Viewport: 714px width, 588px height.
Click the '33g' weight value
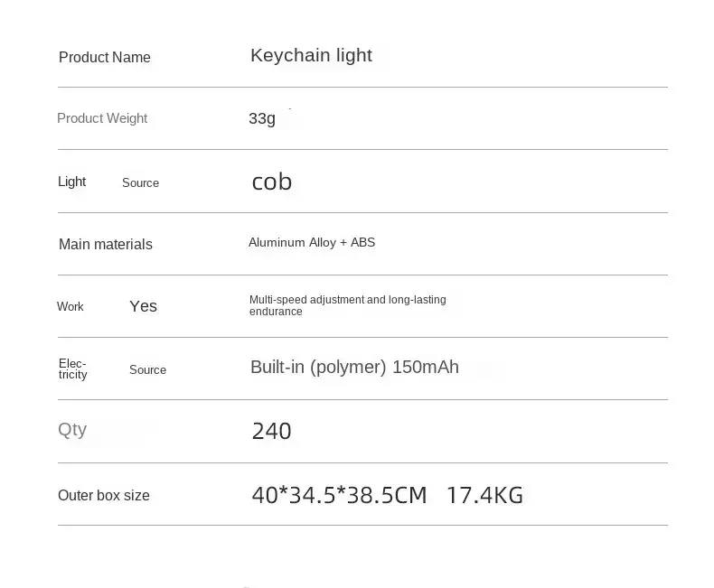pyautogui.click(x=262, y=118)
